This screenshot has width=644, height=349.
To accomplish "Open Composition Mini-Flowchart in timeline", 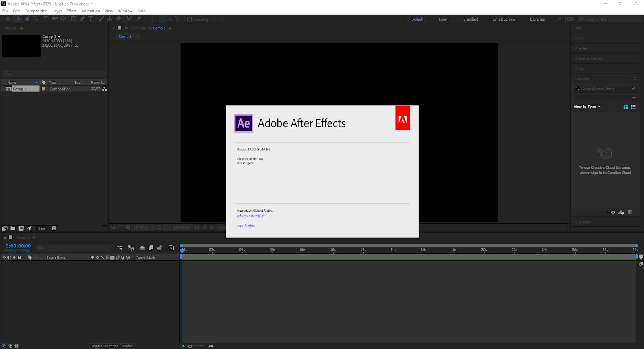I will pyautogui.click(x=120, y=248).
